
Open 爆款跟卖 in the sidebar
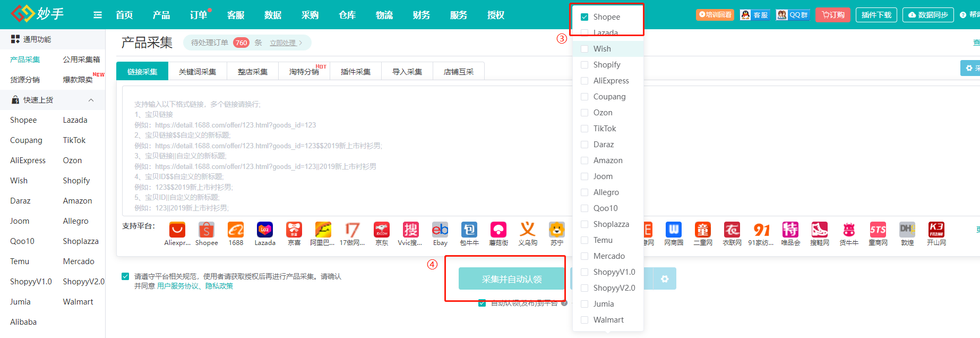[x=78, y=80]
